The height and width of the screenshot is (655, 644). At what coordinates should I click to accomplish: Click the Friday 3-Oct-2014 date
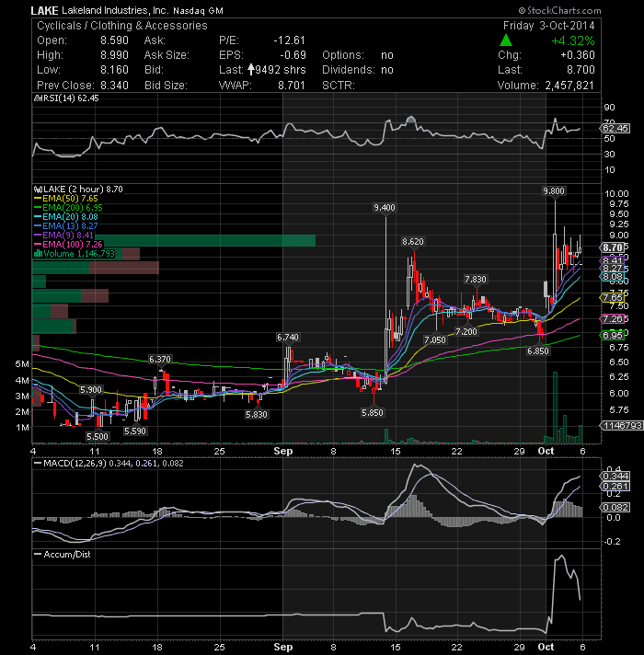548,26
